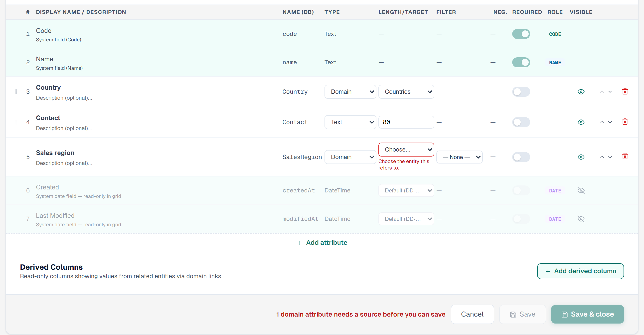Click the disabled Save button
Screen dimensions: 644x335
522,314
